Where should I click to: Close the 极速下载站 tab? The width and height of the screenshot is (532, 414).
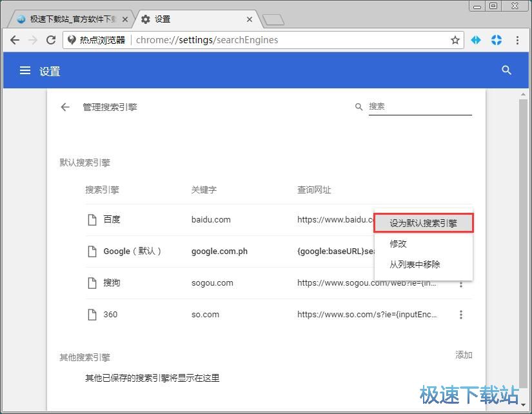click(125, 20)
